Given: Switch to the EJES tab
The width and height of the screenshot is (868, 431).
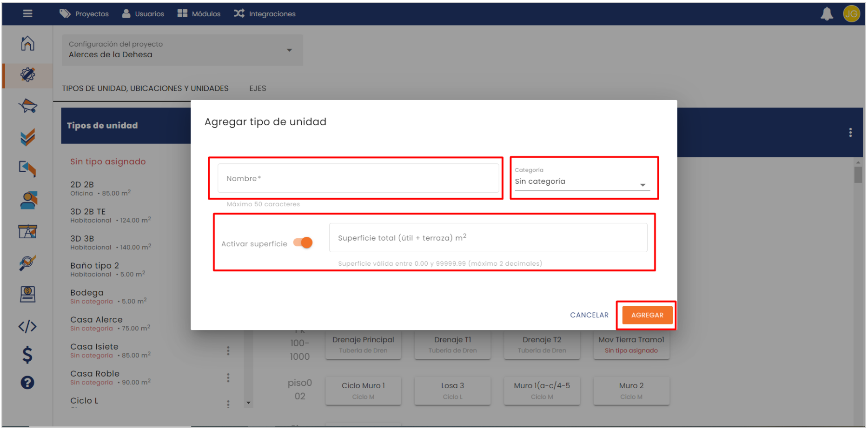Looking at the screenshot, I should pos(258,88).
